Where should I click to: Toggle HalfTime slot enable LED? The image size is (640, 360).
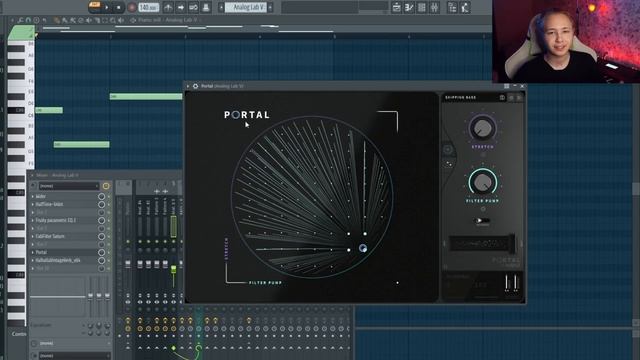(x=109, y=204)
